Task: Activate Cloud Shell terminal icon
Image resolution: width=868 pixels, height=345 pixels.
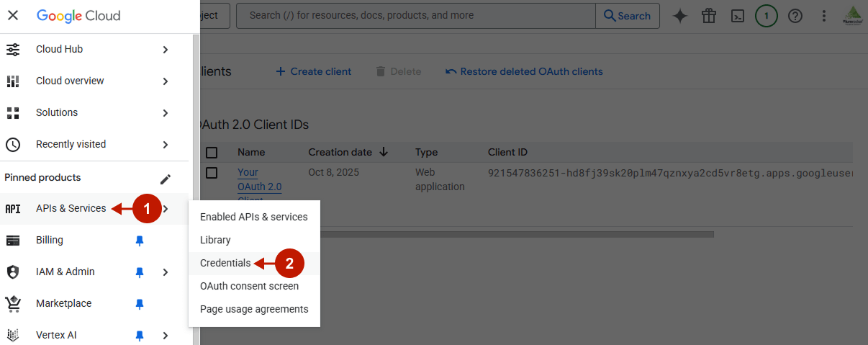Action: coord(738,16)
